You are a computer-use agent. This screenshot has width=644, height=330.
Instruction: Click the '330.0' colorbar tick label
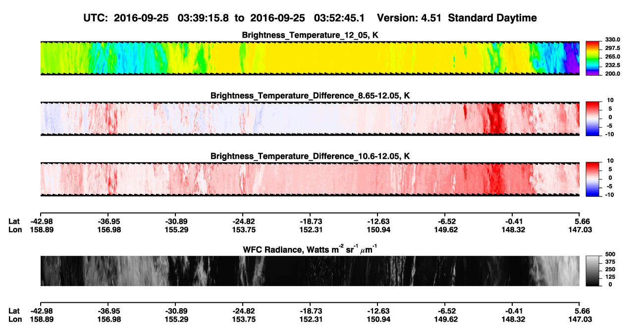613,40
